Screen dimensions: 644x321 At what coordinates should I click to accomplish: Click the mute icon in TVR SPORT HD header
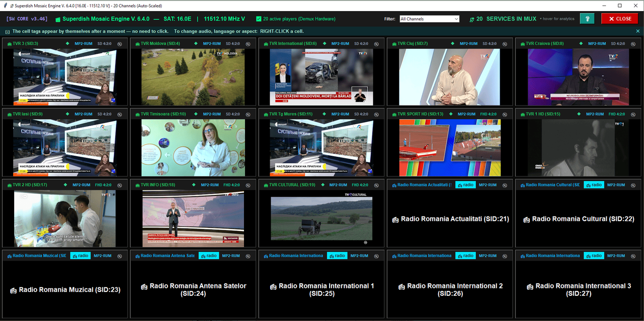pyautogui.click(x=505, y=114)
